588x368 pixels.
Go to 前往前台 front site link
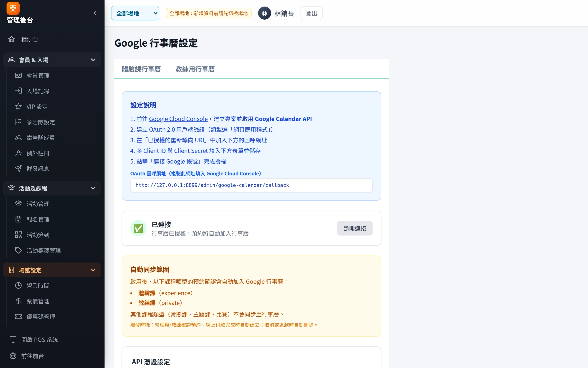[x=52, y=356]
